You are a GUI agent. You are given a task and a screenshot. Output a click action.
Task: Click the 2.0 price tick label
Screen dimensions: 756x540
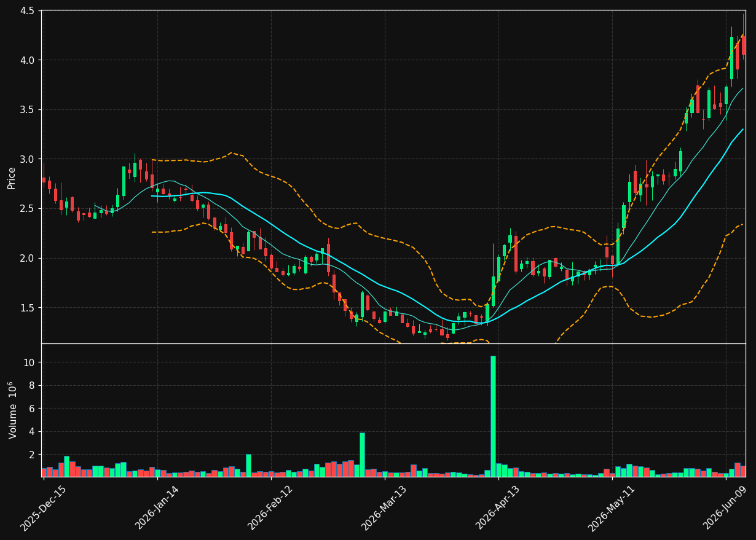coord(28,258)
